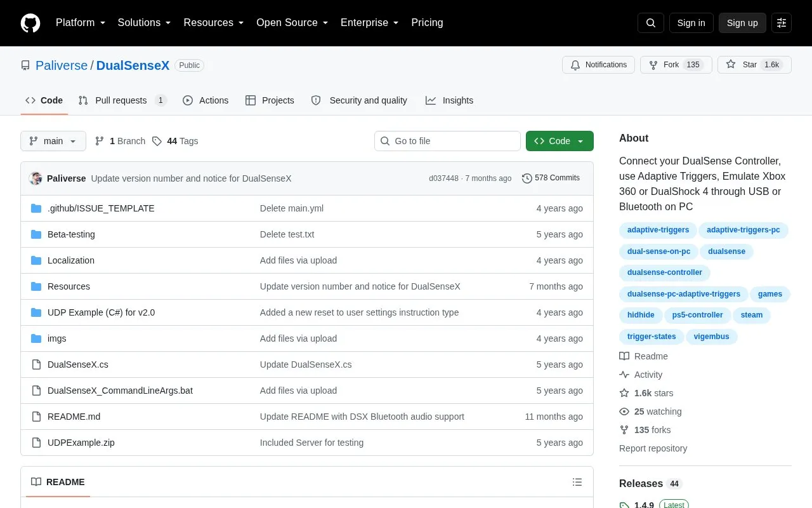Image resolution: width=812 pixels, height=508 pixels.
Task: Open the DualSenseX.cs file
Action: point(78,364)
